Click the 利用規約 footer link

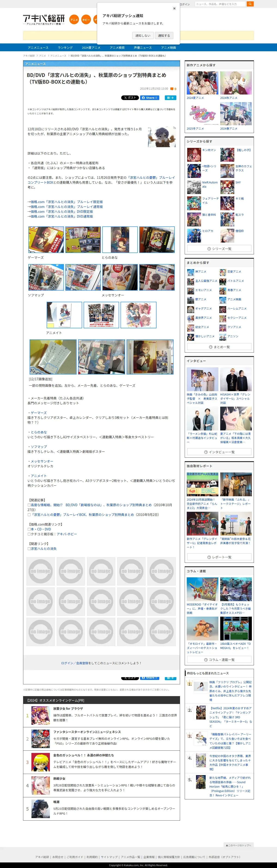pos(92,857)
